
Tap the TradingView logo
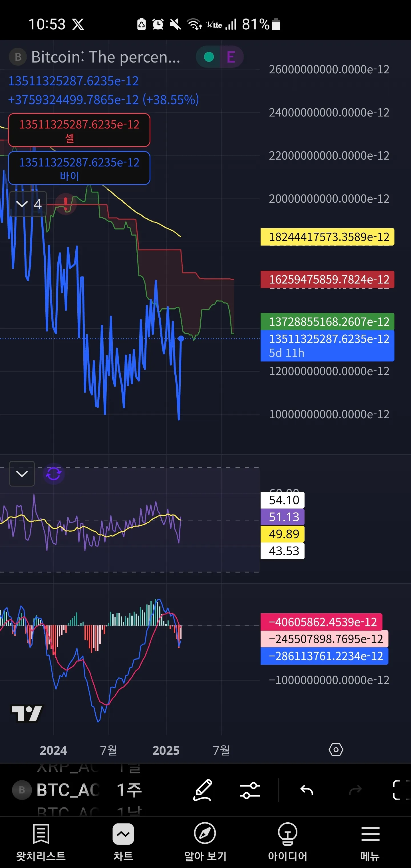27,714
